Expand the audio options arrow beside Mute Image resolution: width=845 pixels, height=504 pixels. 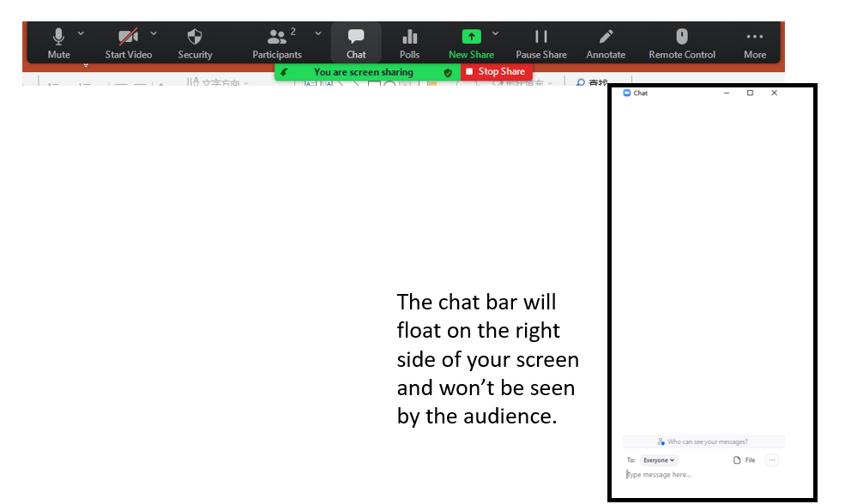point(81,33)
